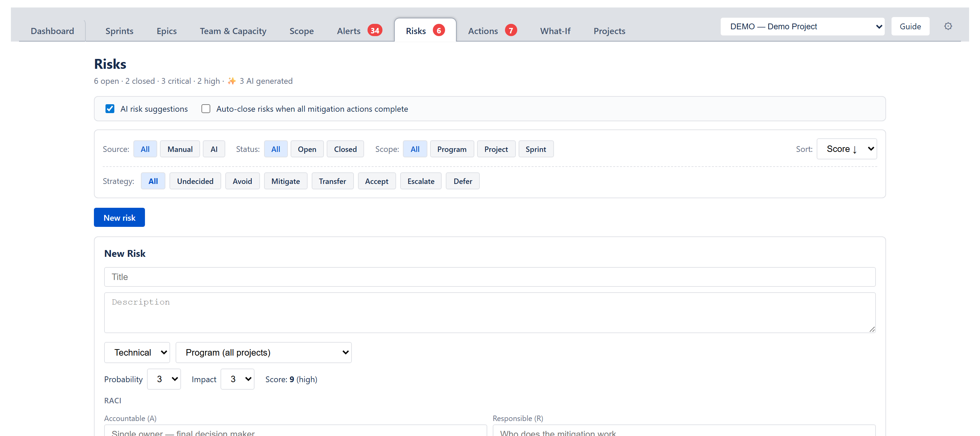Screen dimensions: 980x436
Task: Filter Scope by Project
Action: [496, 149]
